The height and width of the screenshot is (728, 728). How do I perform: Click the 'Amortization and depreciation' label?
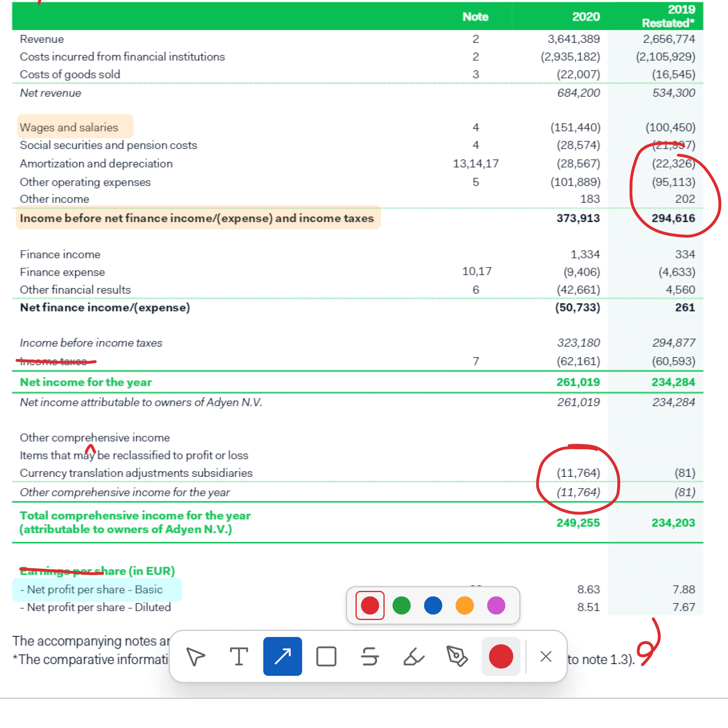[x=96, y=163]
